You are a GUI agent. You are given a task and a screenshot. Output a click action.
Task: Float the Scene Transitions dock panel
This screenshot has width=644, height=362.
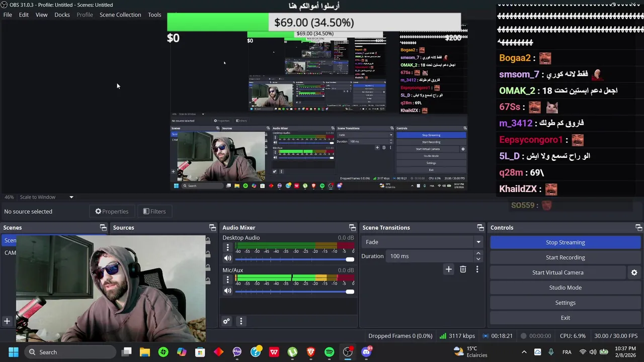pos(480,228)
